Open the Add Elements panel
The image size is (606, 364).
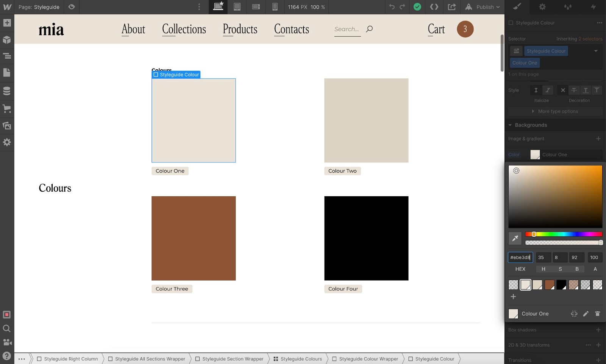(x=7, y=23)
